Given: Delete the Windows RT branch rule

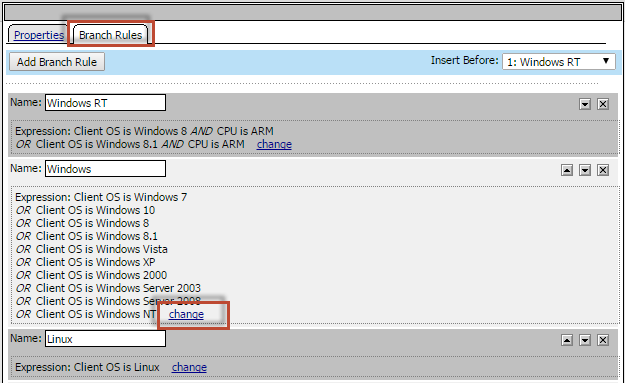Looking at the screenshot, I should pyautogui.click(x=603, y=104).
